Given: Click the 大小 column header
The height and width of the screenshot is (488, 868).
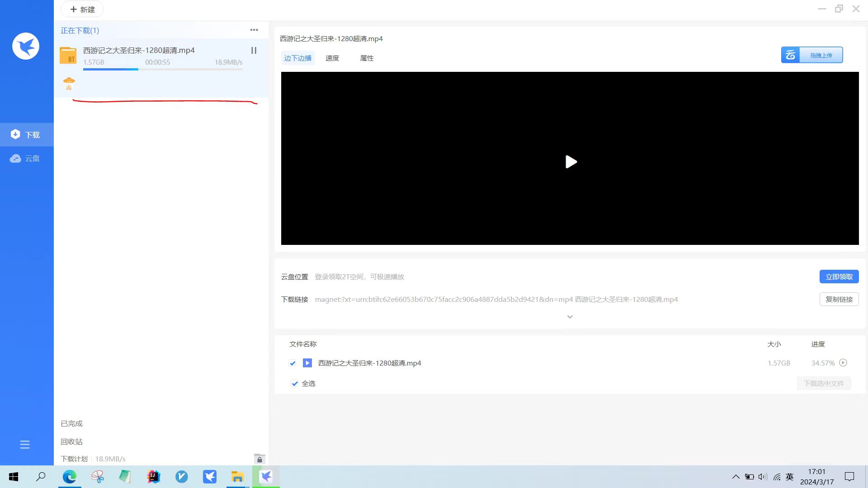Looking at the screenshot, I should 774,344.
